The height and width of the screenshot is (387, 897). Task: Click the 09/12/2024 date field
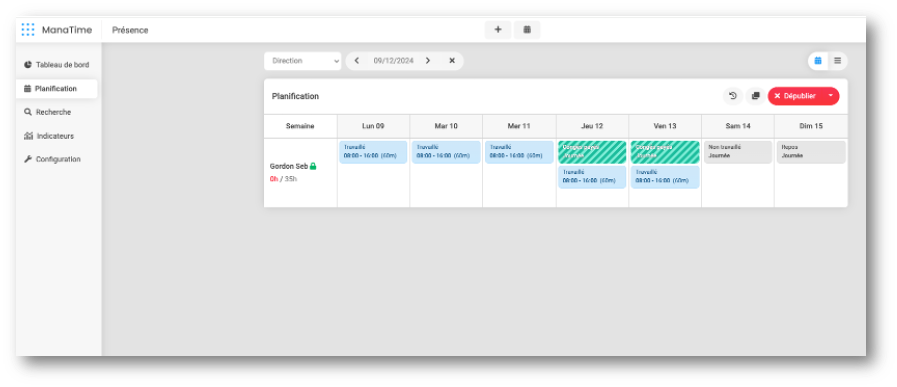[393, 61]
